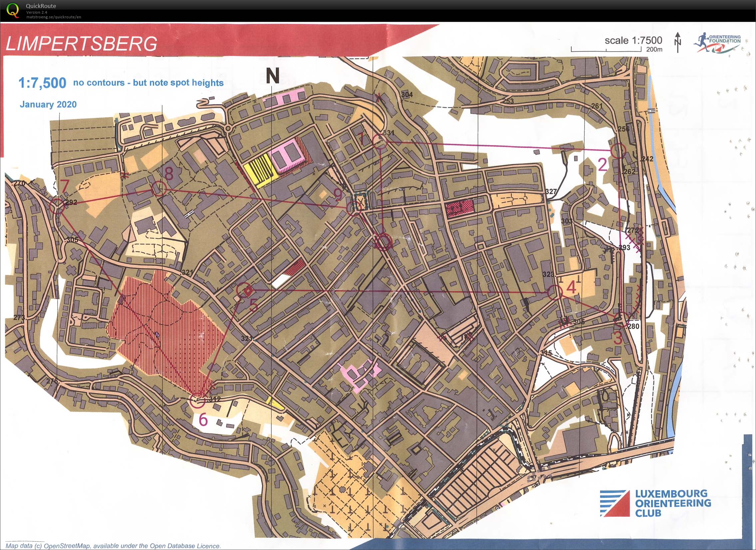
Task: Click the large red number 2 label
Action: coord(603,165)
